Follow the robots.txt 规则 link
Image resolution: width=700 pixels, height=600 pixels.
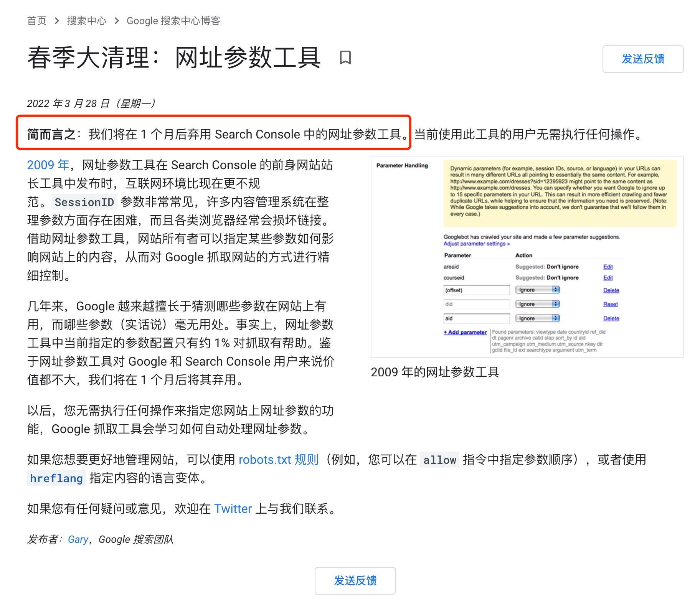[x=278, y=460]
